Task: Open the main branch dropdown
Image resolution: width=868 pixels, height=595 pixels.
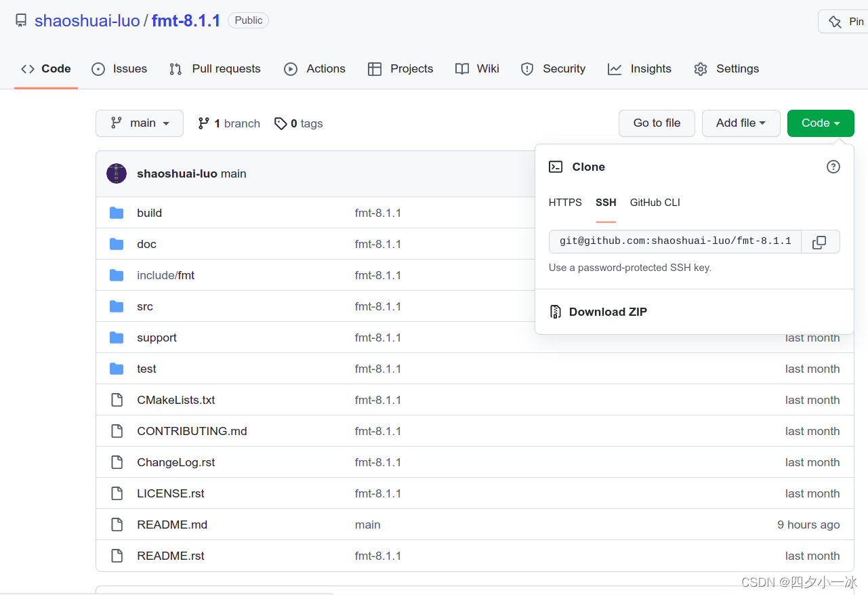Action: [140, 123]
